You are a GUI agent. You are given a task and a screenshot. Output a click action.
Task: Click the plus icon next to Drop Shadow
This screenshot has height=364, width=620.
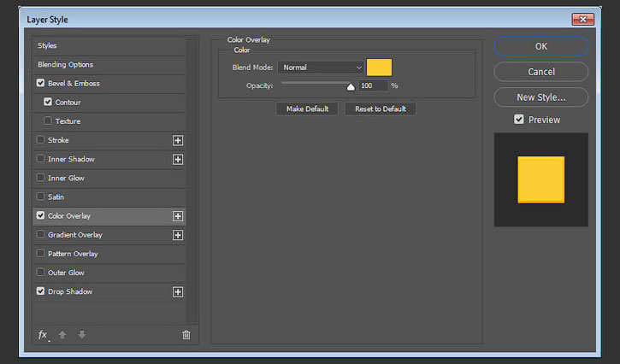pyautogui.click(x=178, y=292)
